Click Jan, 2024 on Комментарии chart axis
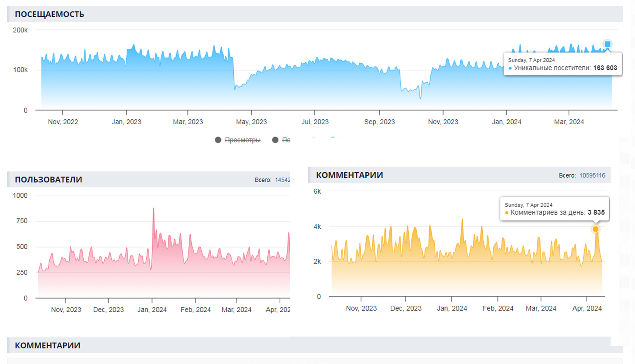Screen dimensions: 635x364 click(x=452, y=308)
